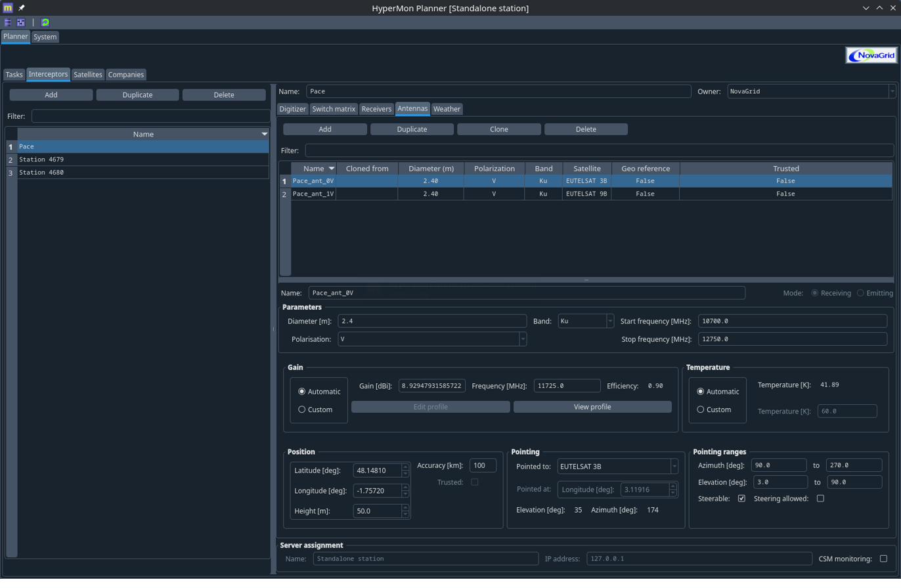Open the Companies tab
Viewport: 901px width, 588px height.
(126, 75)
